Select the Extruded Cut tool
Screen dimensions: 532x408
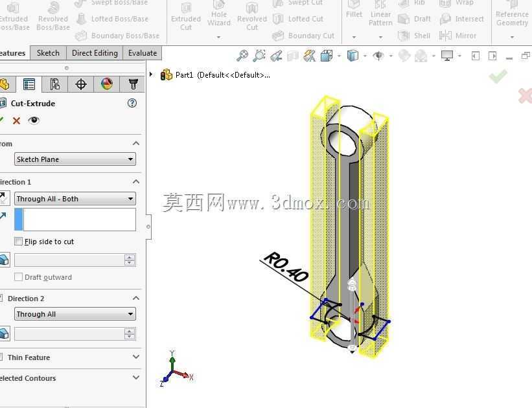(185, 16)
